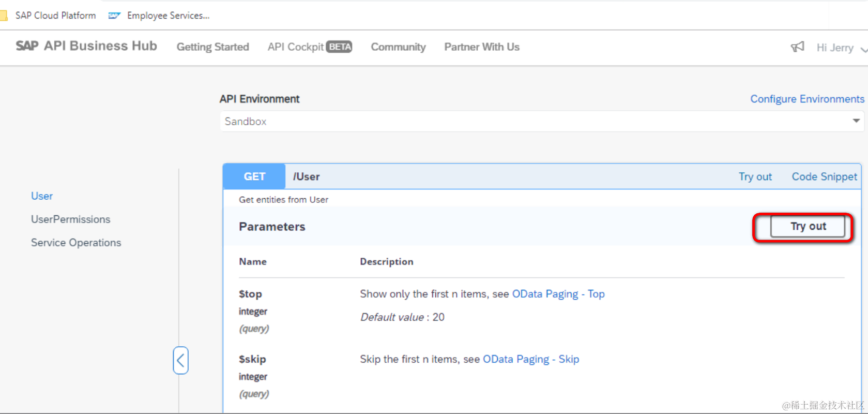Viewport: 868px width, 414px height.
Task: Click the outlined Try out button
Action: pyautogui.click(x=808, y=226)
